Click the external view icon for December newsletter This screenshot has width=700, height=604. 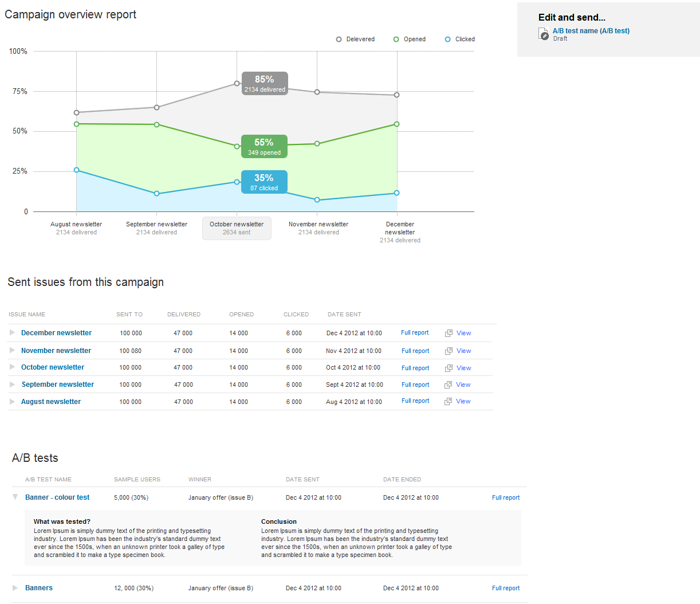(x=449, y=333)
